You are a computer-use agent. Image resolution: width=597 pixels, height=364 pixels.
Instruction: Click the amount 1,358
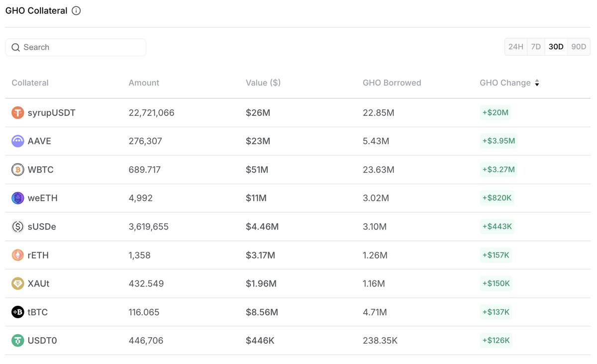pyautogui.click(x=140, y=255)
